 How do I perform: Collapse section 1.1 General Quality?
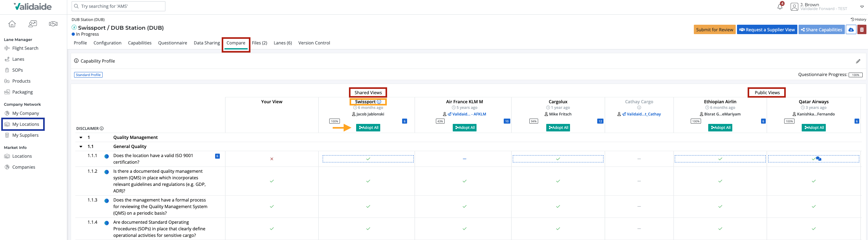point(81,147)
